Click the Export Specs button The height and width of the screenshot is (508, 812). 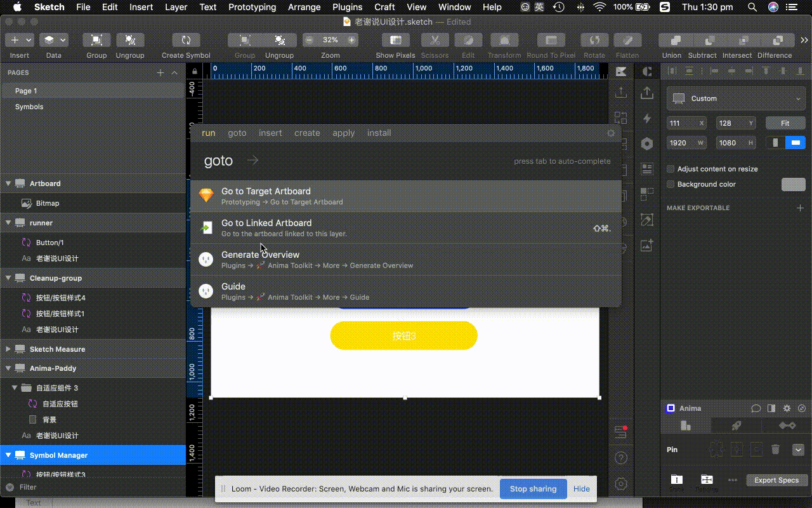776,480
